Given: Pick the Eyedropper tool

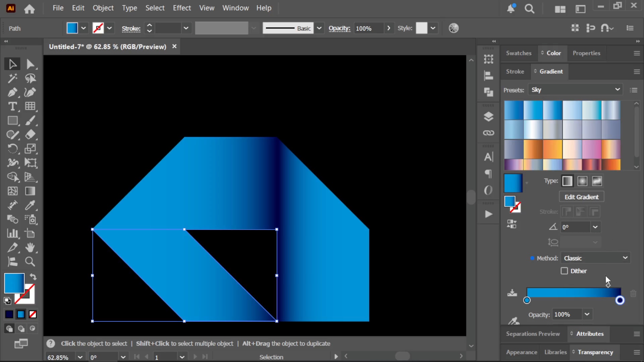Looking at the screenshot, I should pyautogui.click(x=30, y=205).
